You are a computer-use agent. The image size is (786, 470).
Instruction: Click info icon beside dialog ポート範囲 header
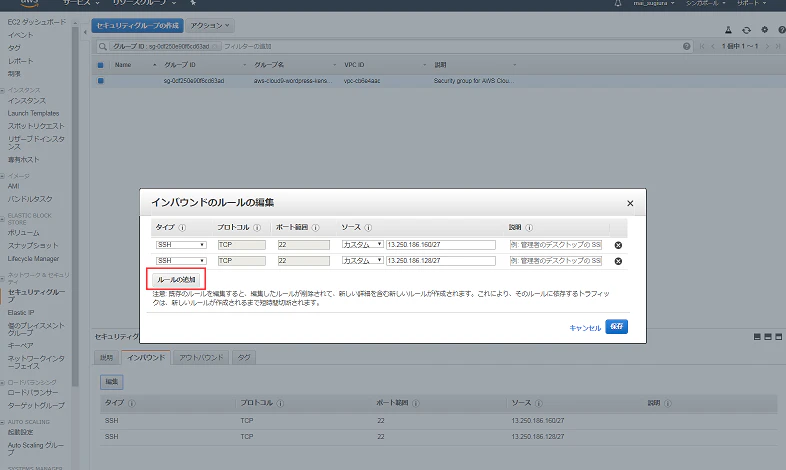tap(316, 227)
